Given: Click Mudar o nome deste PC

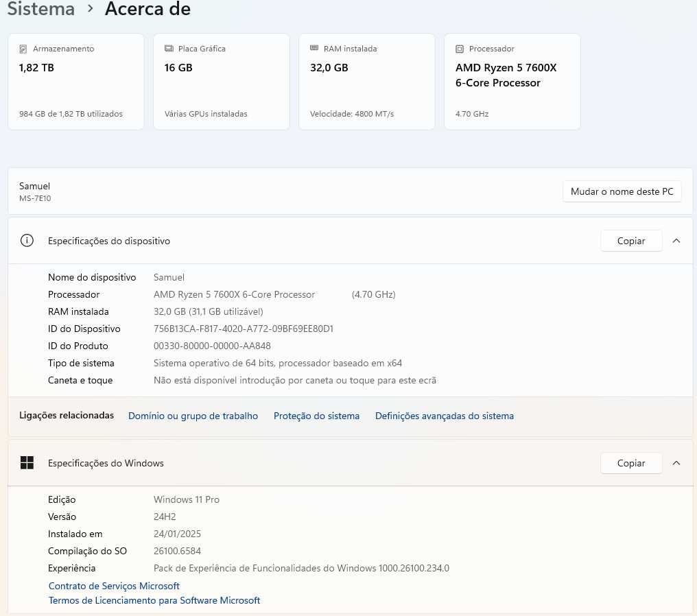Looking at the screenshot, I should [x=622, y=191].
